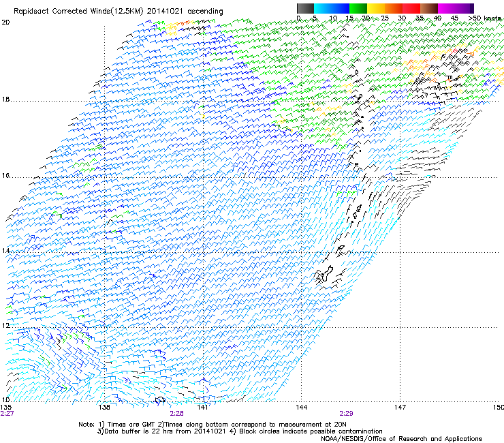Image resolution: width=504 pixels, height=443 pixels.
Task: Click the latitude label '12'
Action: point(5,325)
